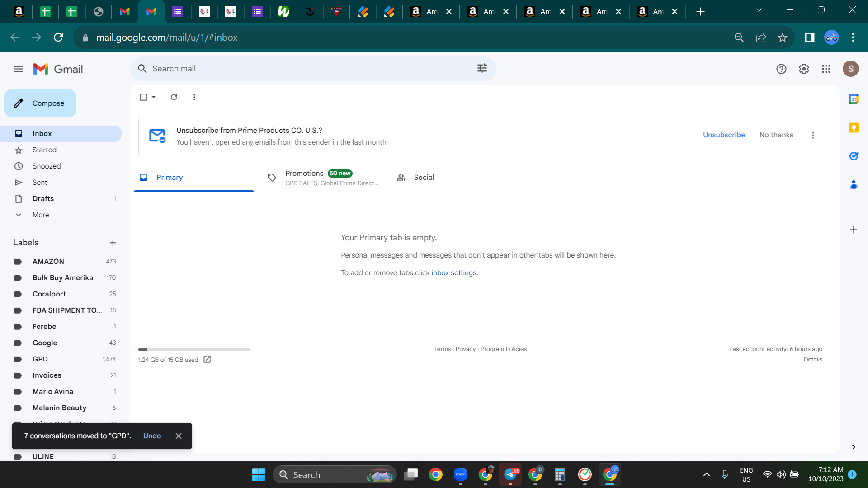Collapse the right side panel arrow
The height and width of the screenshot is (488, 868).
click(x=854, y=447)
